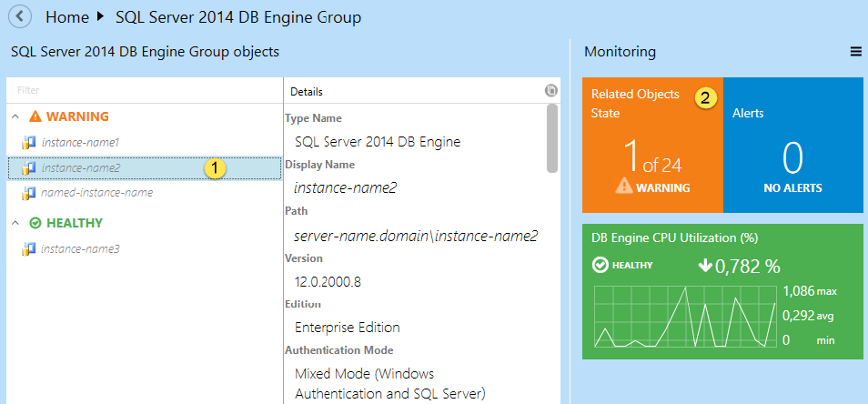Image resolution: width=868 pixels, height=404 pixels.
Task: Click the Mixed Mode authentication value
Action: pyautogui.click(x=390, y=383)
